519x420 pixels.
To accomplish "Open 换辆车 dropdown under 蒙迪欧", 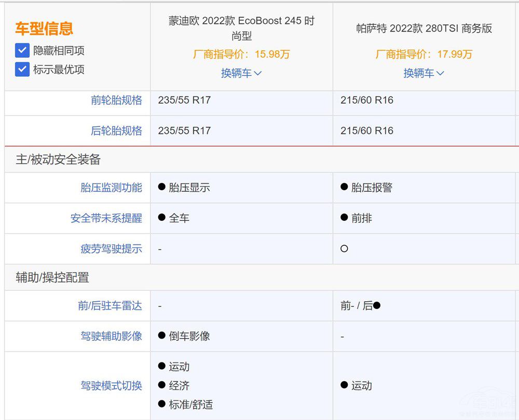I will 241,73.
